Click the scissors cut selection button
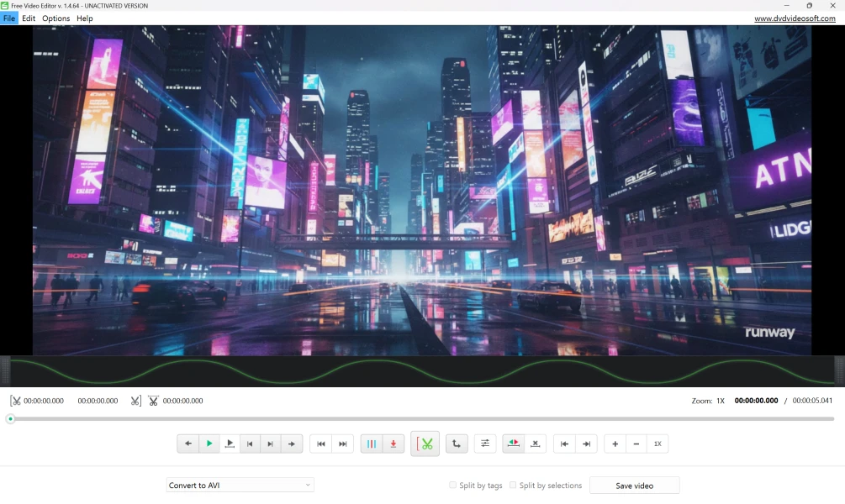 click(x=425, y=444)
